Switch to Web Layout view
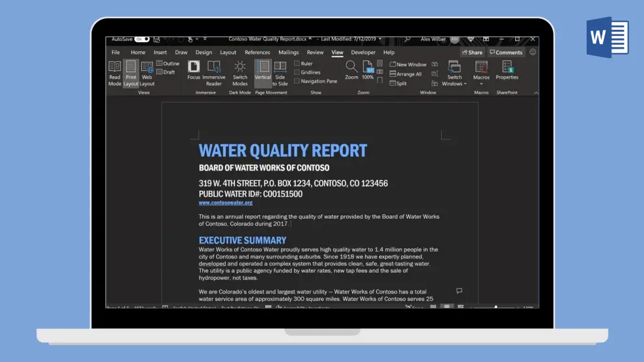Screen dimensions: 644x362 coord(147,73)
